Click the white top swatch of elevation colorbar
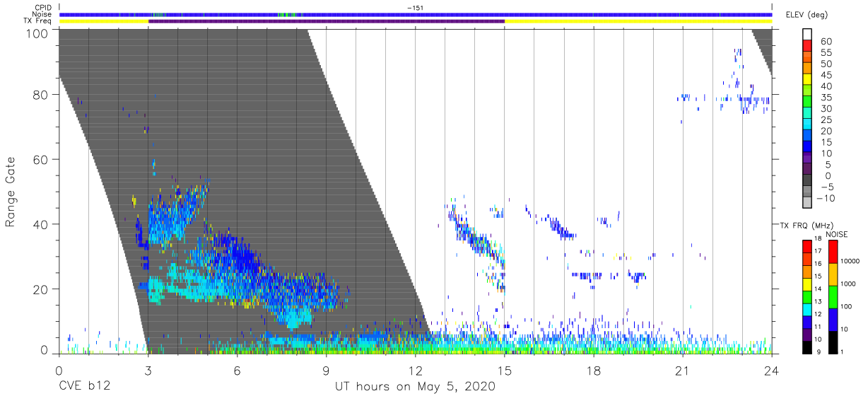 click(807, 35)
